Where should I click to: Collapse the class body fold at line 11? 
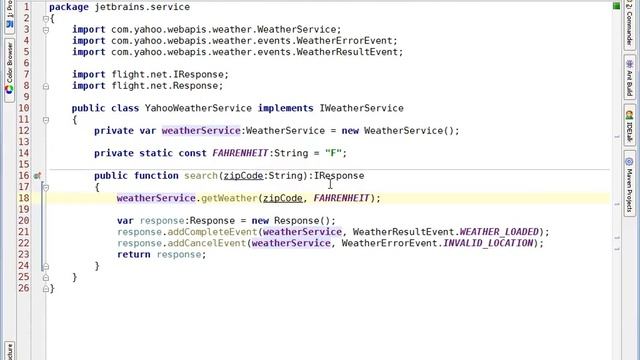click(46, 120)
